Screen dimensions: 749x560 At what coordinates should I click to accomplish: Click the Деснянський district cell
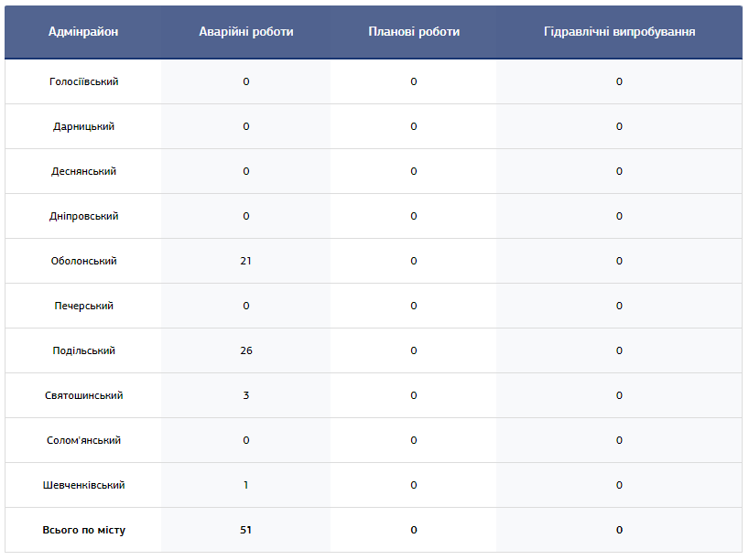(x=83, y=172)
